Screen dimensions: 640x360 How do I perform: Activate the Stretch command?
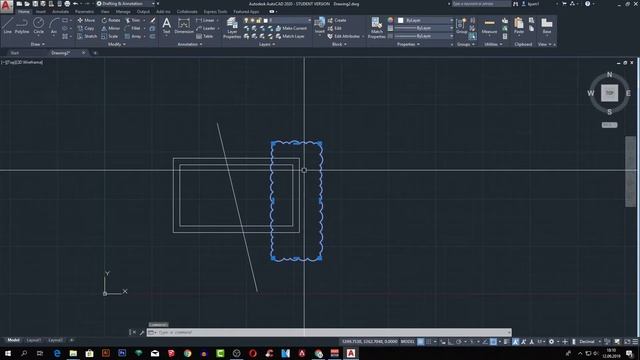pyautogui.click(x=87, y=36)
